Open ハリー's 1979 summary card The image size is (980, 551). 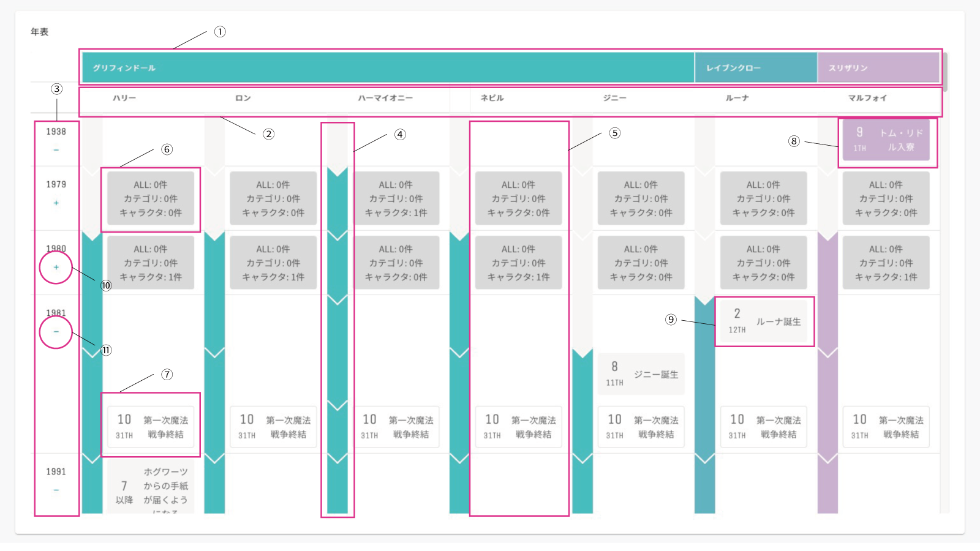[151, 198]
